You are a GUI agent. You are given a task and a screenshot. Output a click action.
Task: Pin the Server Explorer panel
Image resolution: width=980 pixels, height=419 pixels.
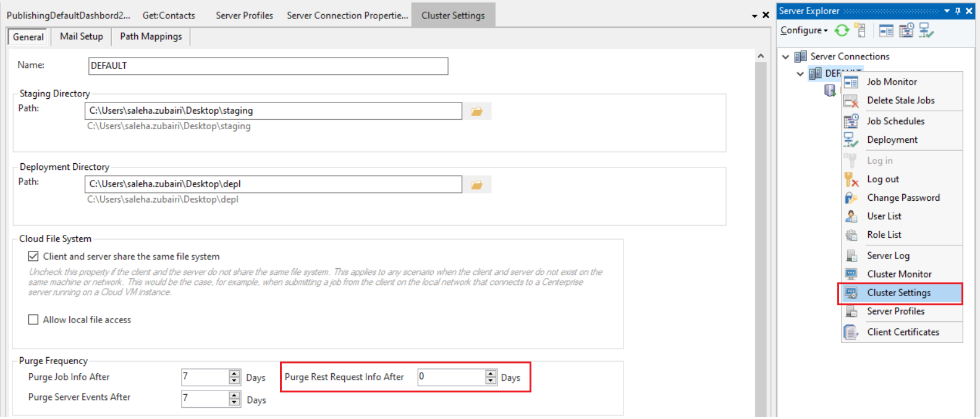coord(958,11)
